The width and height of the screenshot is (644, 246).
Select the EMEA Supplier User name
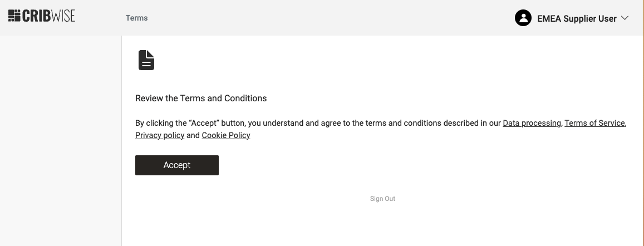577,18
